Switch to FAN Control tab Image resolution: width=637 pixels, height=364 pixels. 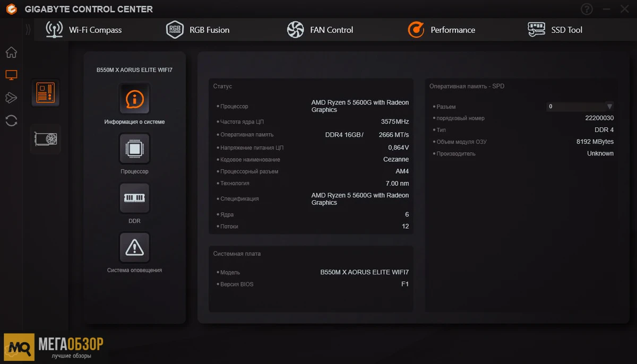click(320, 30)
